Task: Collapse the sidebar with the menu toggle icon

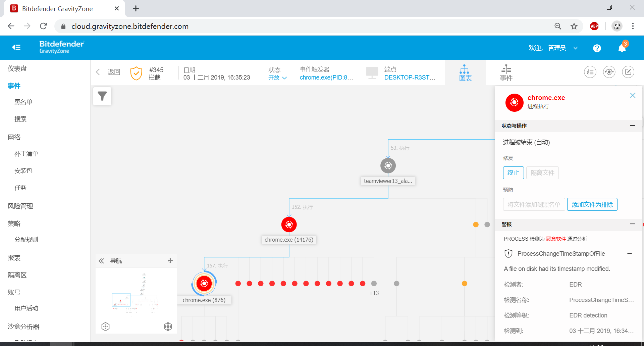Action: click(x=16, y=47)
